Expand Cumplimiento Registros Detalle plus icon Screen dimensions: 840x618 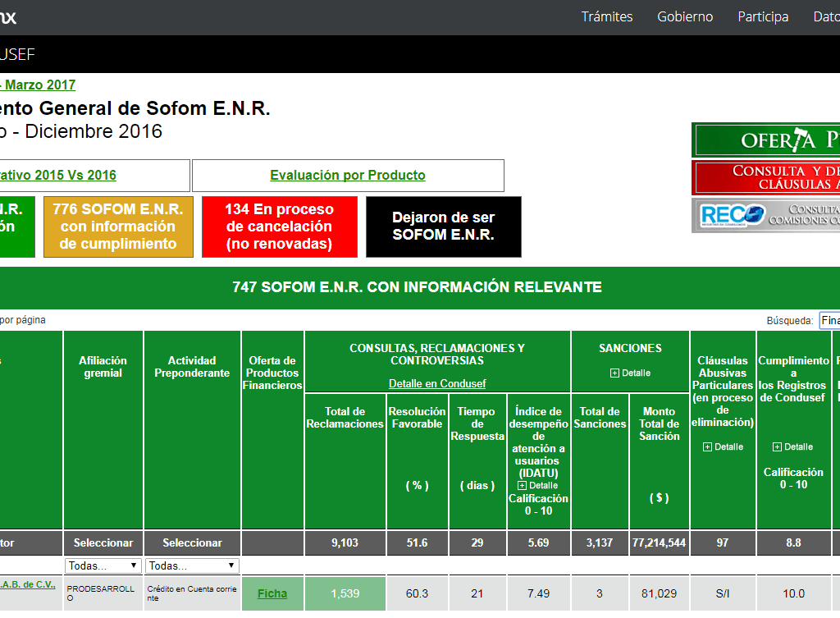coord(777,447)
